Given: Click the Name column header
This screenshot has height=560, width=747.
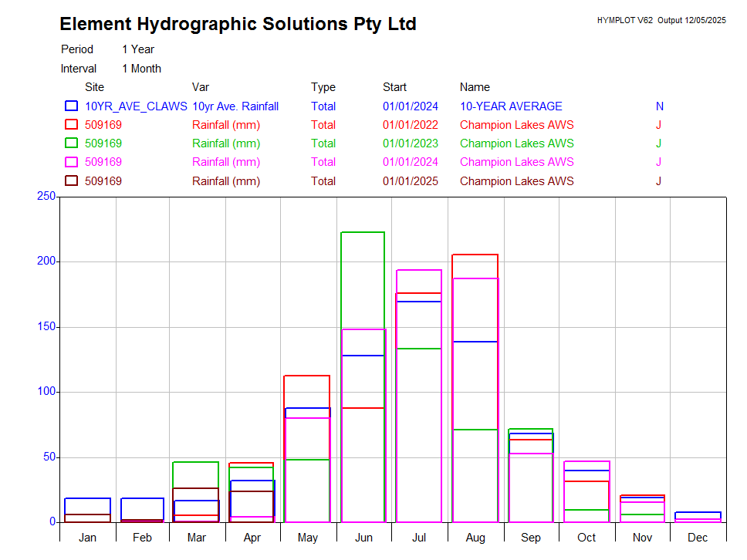Looking at the screenshot, I should 475,87.
